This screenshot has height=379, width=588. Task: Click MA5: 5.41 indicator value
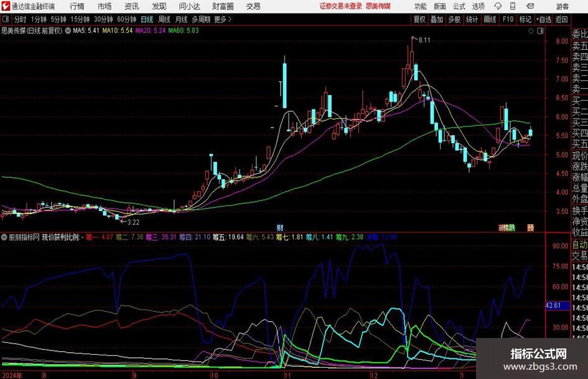point(86,30)
